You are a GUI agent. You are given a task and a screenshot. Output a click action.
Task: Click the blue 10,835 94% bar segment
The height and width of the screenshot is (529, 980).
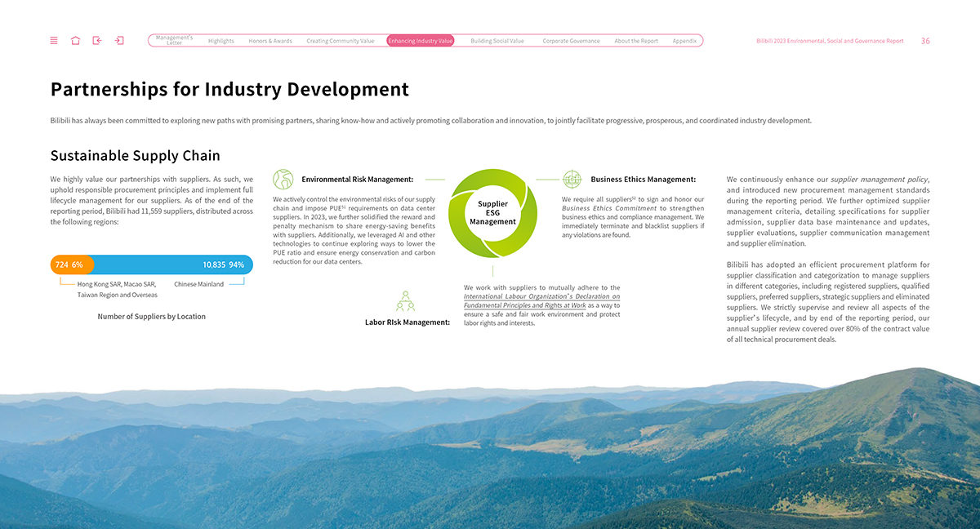(174, 264)
